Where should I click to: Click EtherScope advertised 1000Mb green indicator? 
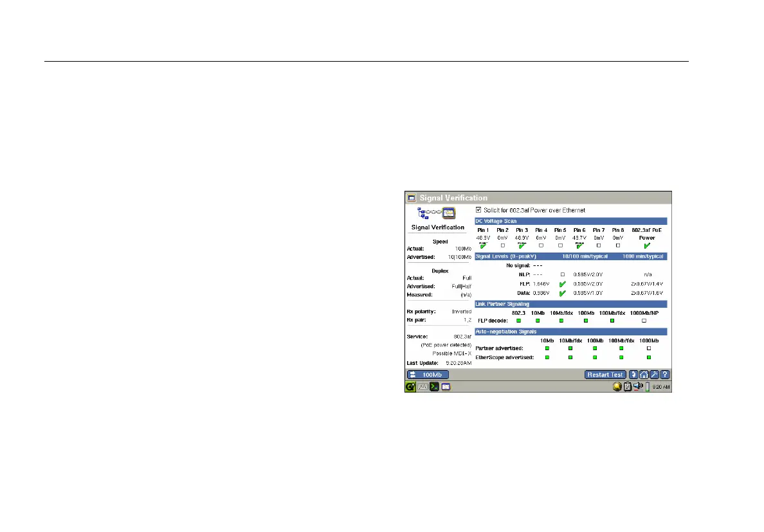[x=649, y=357]
